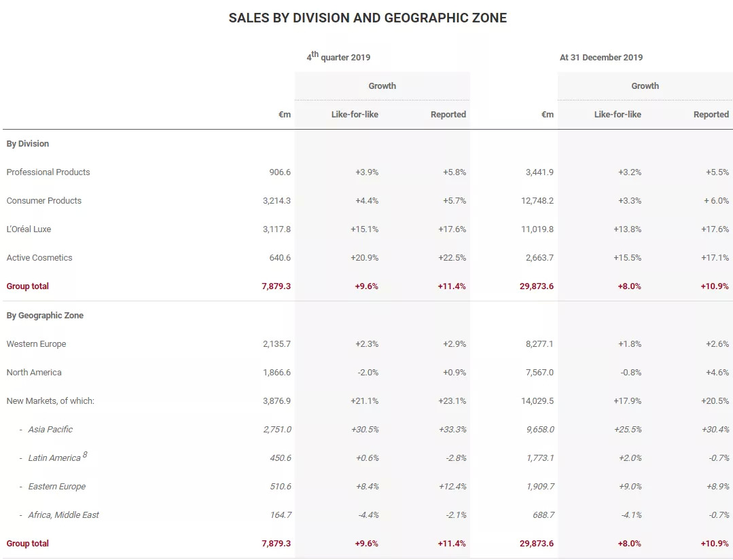733x560 pixels.
Task: Select the 4th quarter 2019 column header
Action: click(x=338, y=57)
